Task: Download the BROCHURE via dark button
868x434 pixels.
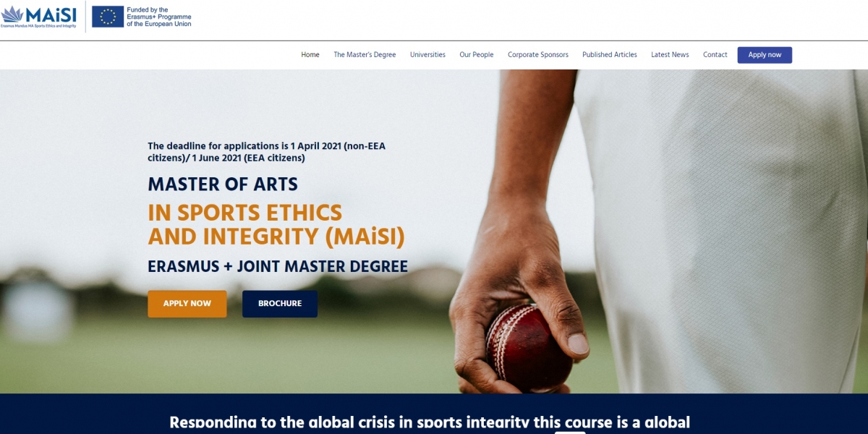Action: pyautogui.click(x=280, y=304)
